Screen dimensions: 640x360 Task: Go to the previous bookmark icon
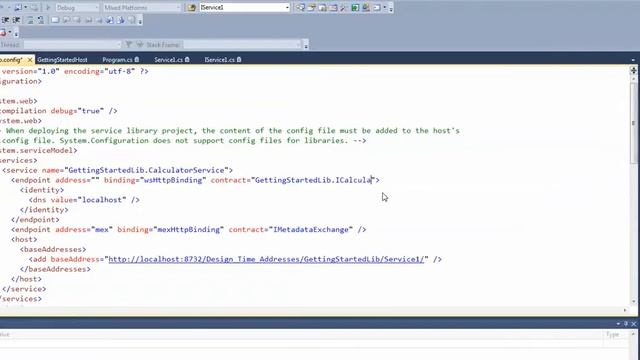66,20
